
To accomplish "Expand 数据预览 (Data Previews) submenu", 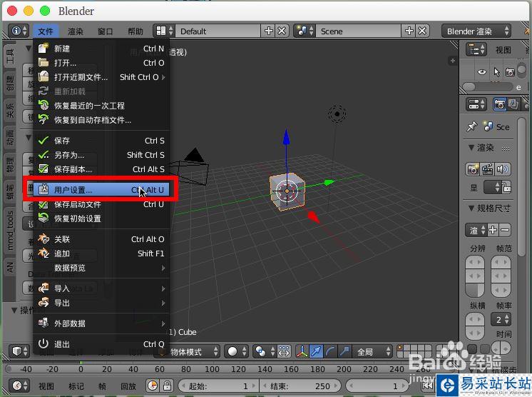I will (x=101, y=268).
